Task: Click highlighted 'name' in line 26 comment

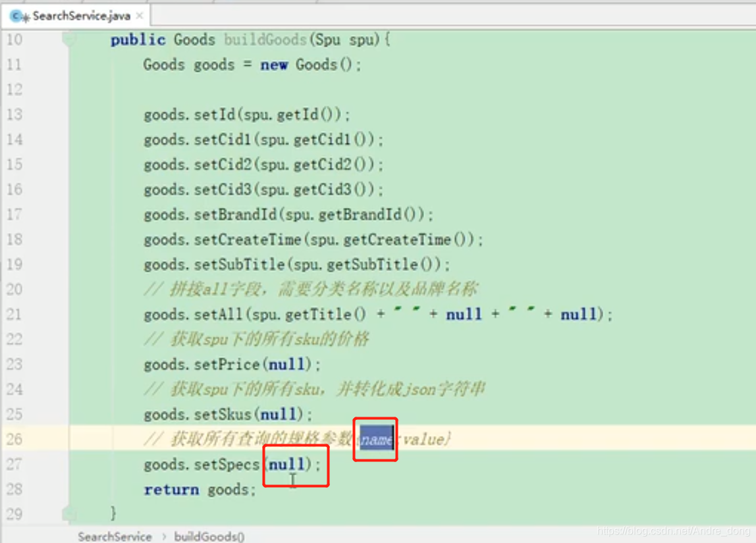Action: point(377,439)
